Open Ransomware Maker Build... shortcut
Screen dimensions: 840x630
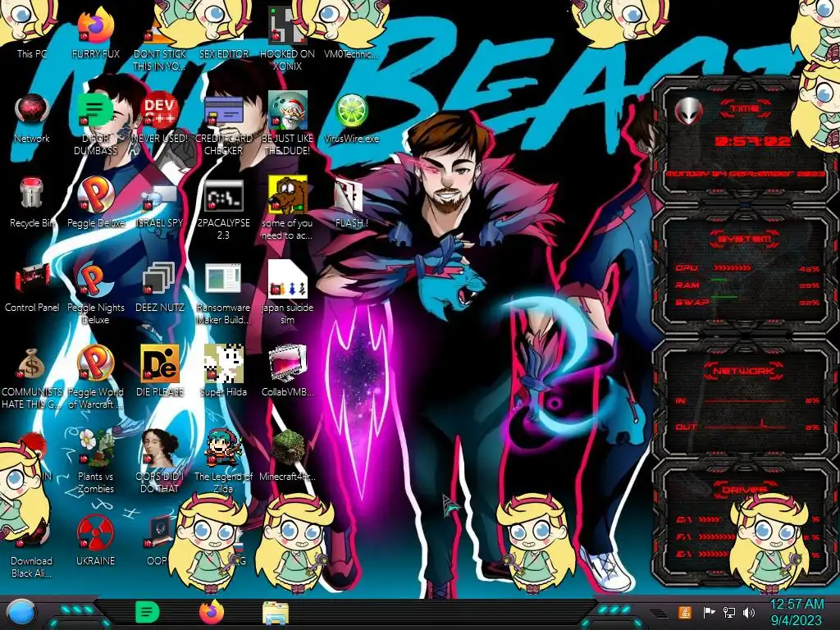pyautogui.click(x=223, y=293)
